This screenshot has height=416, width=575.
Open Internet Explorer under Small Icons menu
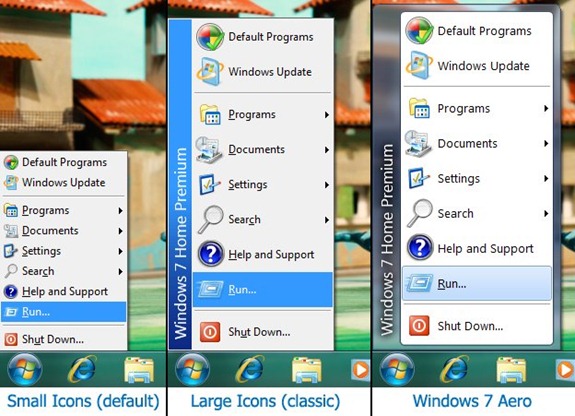(82, 369)
